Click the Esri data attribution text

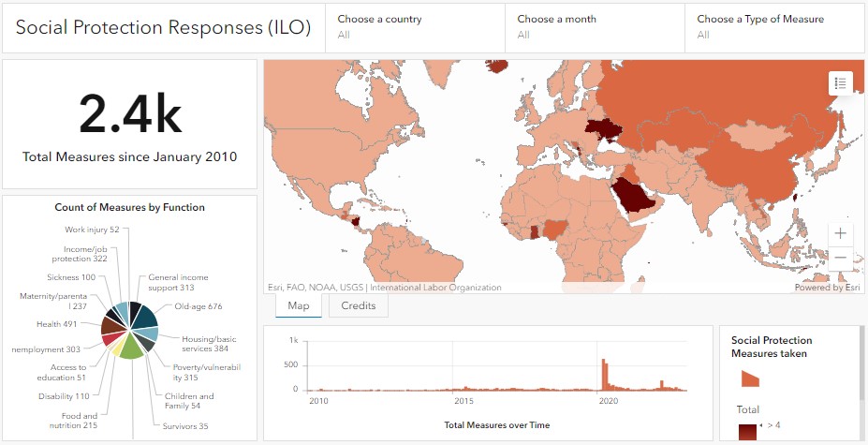tap(384, 288)
